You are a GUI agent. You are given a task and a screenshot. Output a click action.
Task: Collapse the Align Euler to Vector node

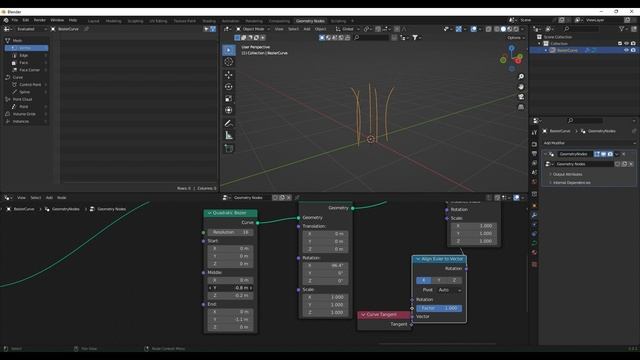point(418,259)
